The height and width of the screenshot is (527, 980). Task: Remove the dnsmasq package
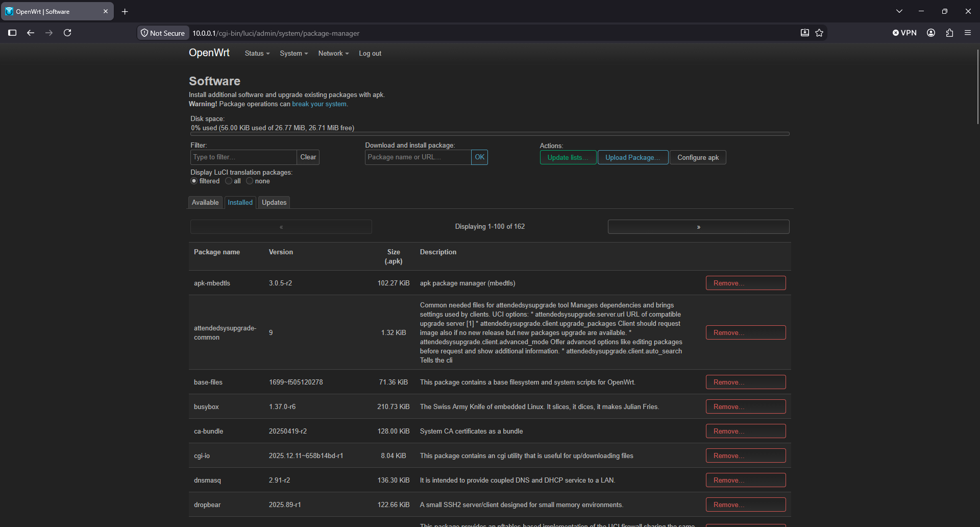[746, 480]
